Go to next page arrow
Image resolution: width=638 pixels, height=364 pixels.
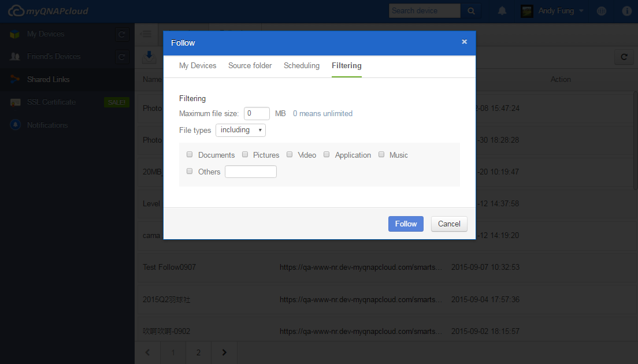point(224,352)
